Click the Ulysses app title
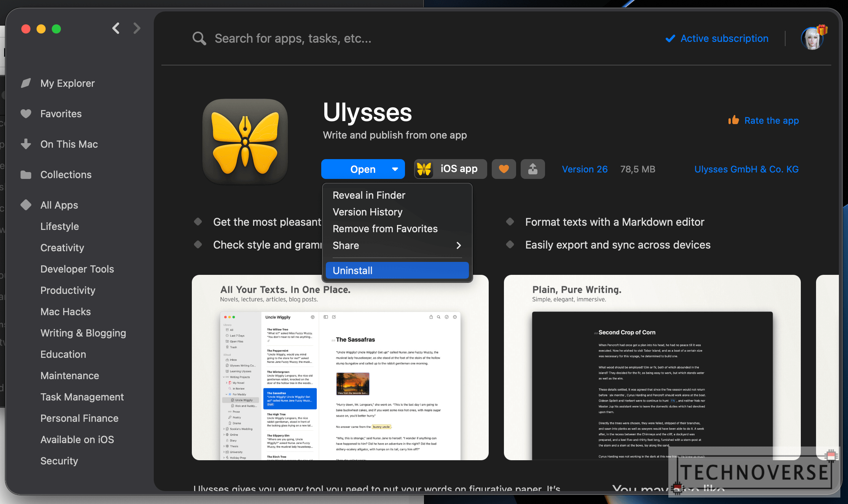Viewport: 848px width, 504px height. tap(367, 112)
